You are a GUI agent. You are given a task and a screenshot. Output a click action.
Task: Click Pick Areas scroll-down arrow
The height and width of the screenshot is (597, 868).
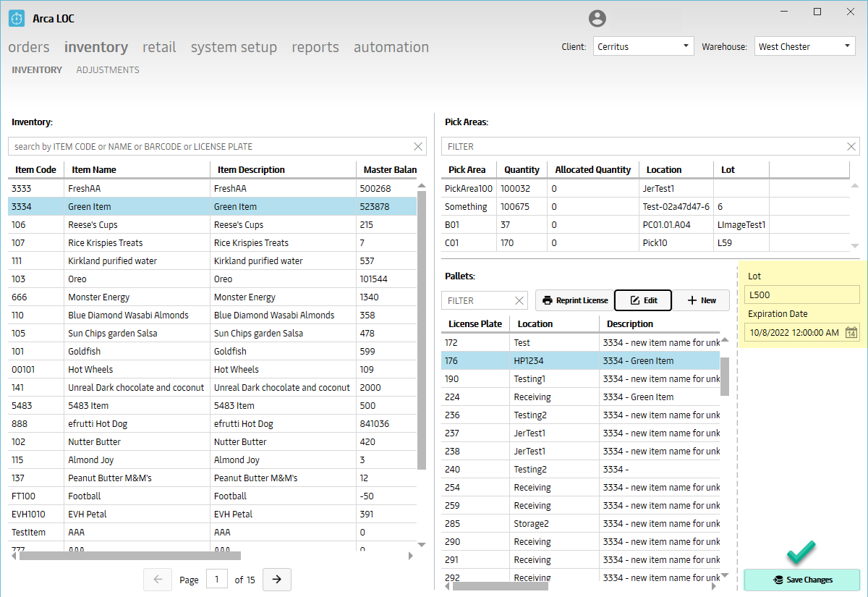[854, 246]
